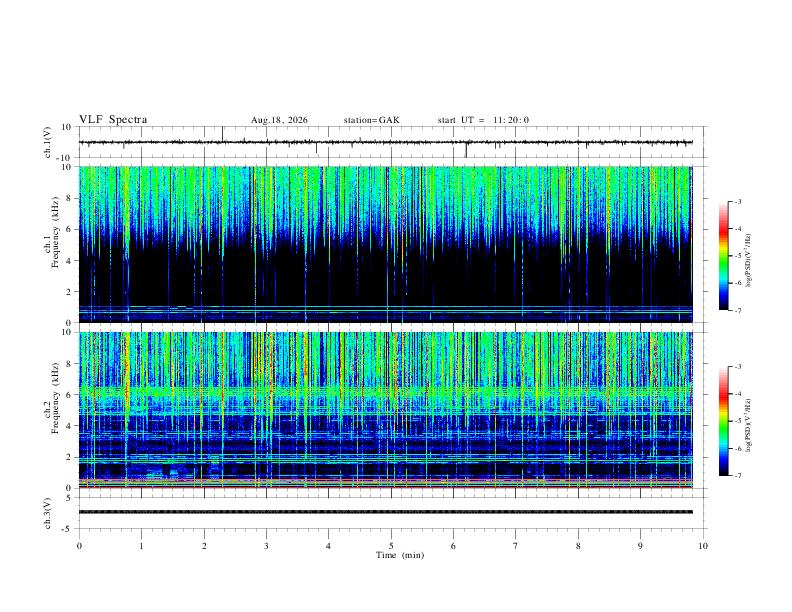Click the red line at ch.2 spectrogram bottom
The height and width of the screenshot is (612, 792).
click(x=386, y=487)
